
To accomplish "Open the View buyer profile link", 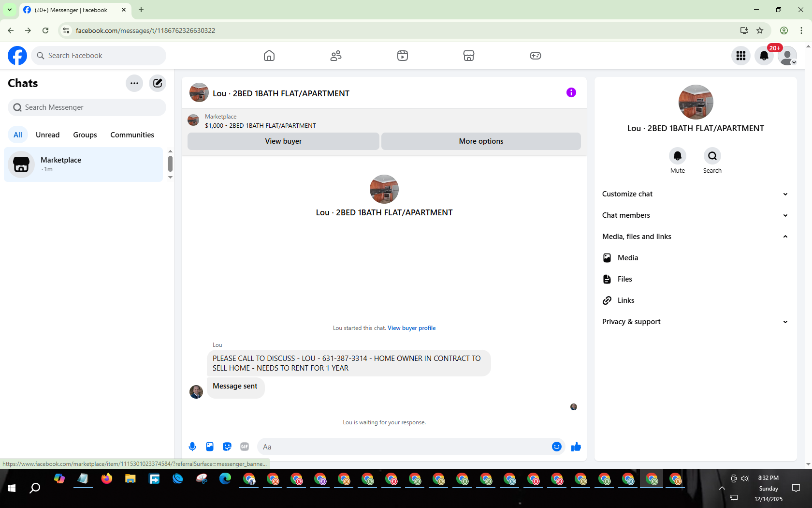I will point(411,328).
